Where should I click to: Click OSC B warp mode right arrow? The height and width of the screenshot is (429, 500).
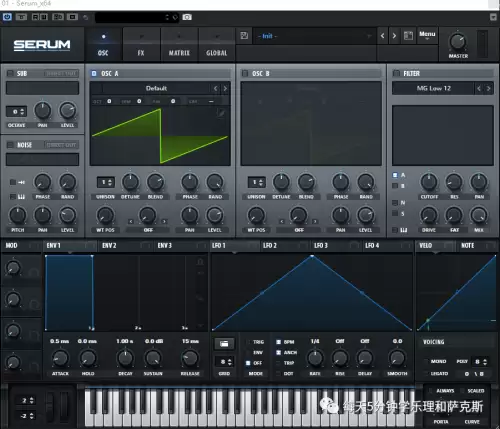(315, 221)
